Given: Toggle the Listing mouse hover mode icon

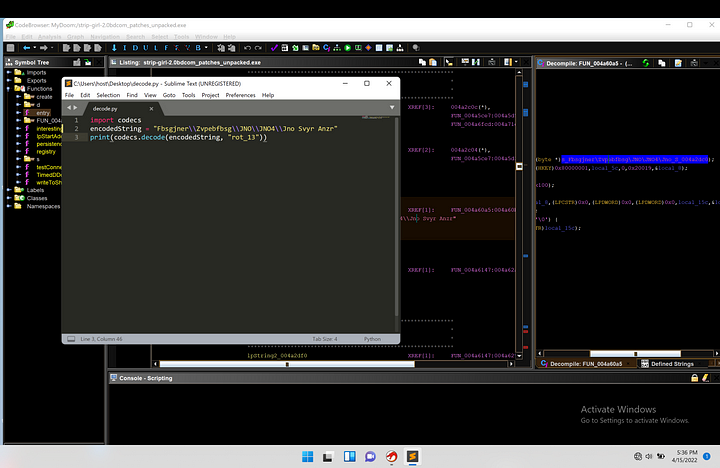Looking at the screenshot, I should click(449, 62).
